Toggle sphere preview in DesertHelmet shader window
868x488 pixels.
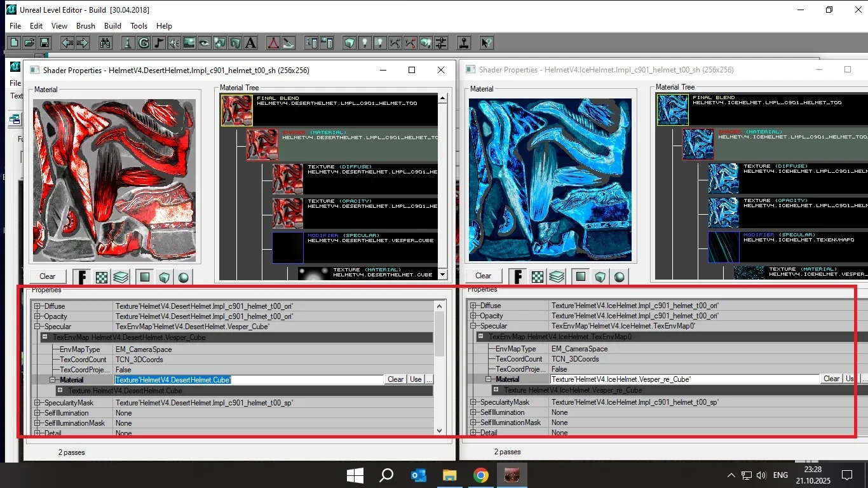(184, 277)
